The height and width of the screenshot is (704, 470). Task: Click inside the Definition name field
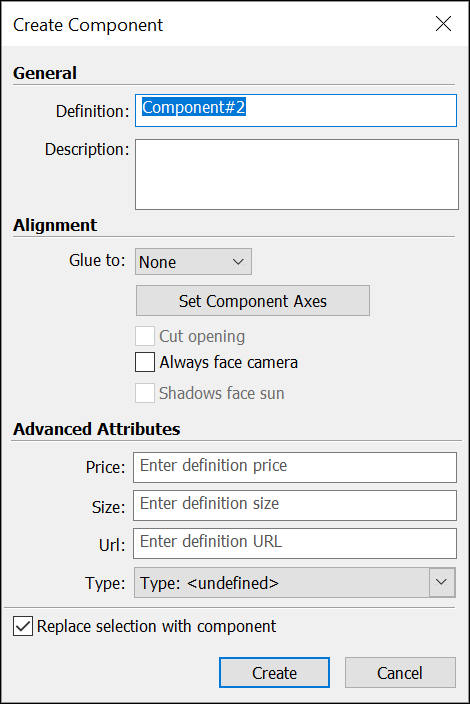tap(296, 110)
